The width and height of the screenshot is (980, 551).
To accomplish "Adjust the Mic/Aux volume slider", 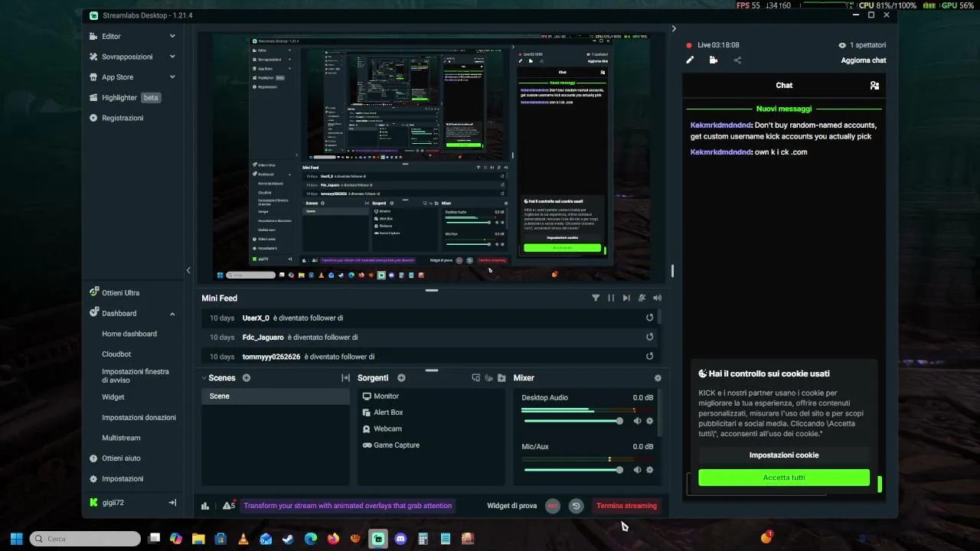I will pyautogui.click(x=573, y=470).
